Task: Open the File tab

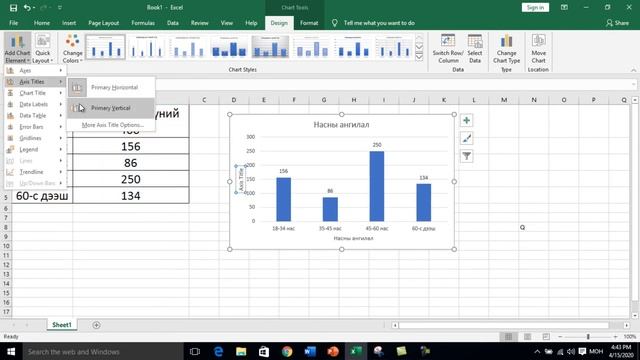Action: (13, 23)
